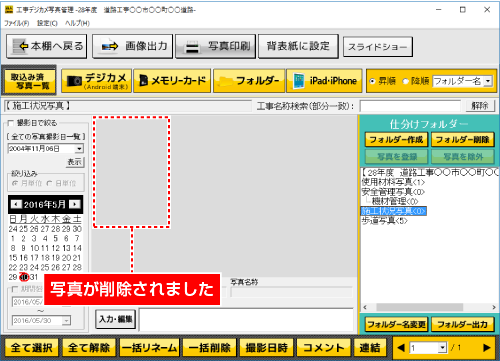Click 写真を除外 button
500x361 pixels.
(x=462, y=156)
